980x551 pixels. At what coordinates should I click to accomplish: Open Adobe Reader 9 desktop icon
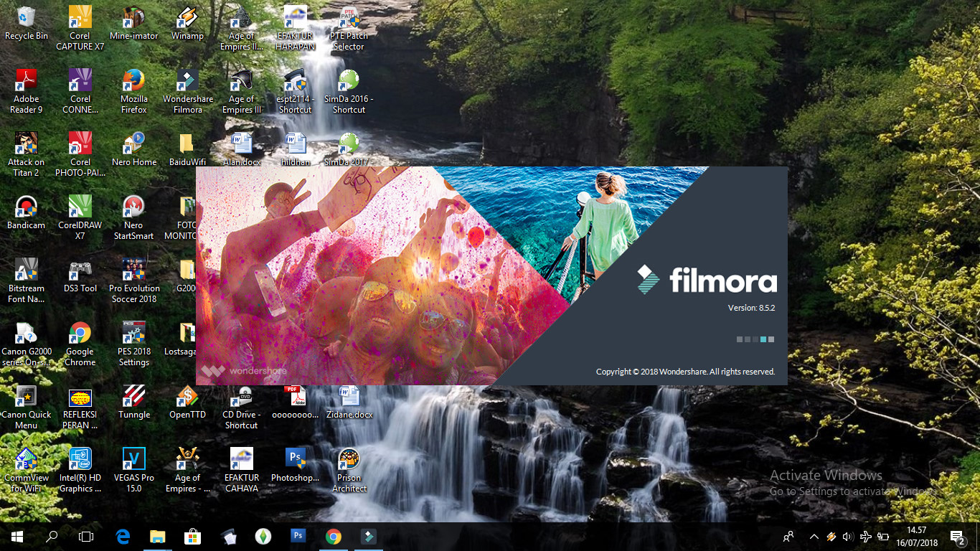pyautogui.click(x=27, y=92)
